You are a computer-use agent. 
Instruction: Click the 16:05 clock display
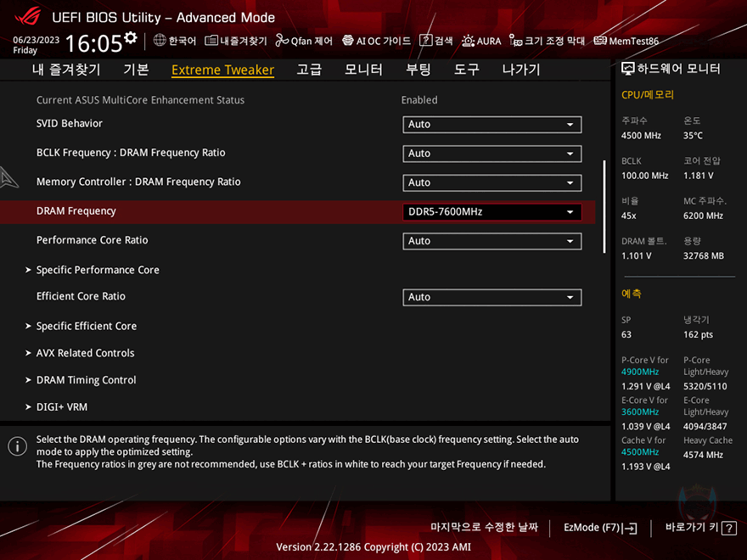[x=94, y=43]
